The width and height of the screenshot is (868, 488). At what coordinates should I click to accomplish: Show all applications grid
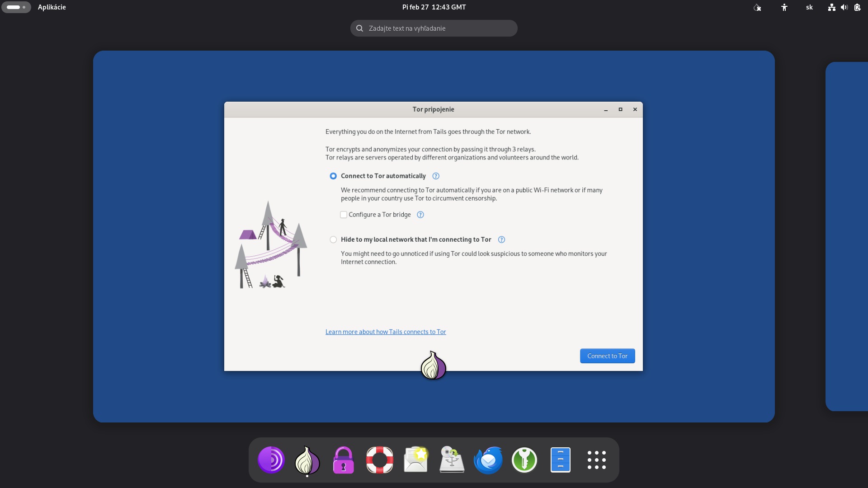pos(596,460)
